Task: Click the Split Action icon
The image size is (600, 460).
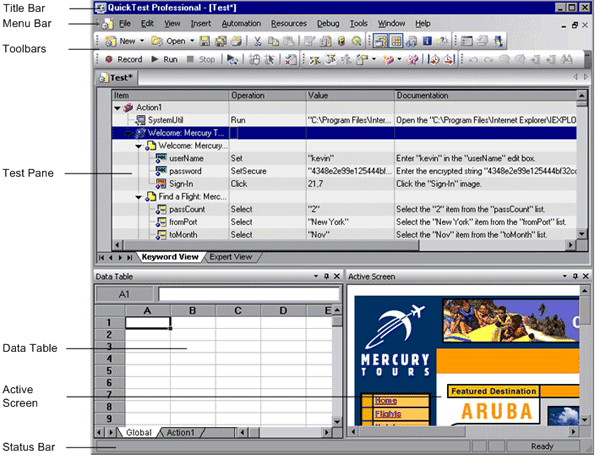Action: tap(412, 60)
